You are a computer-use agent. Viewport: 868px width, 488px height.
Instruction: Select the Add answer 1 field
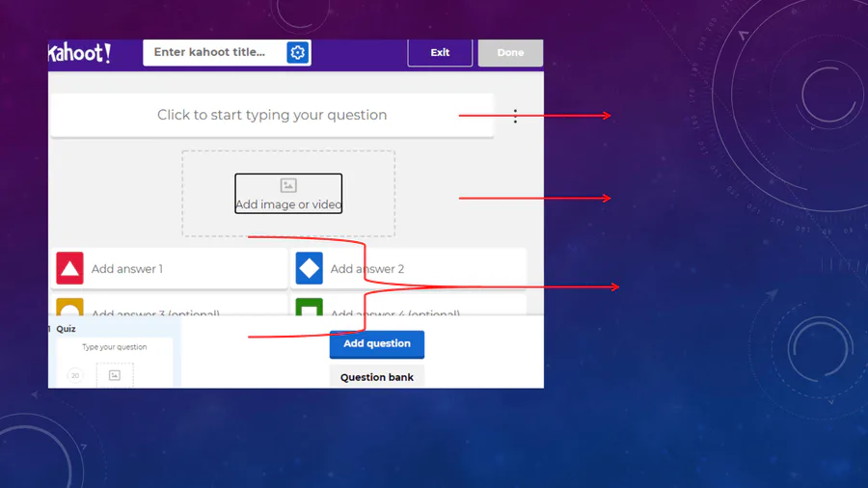[183, 269]
